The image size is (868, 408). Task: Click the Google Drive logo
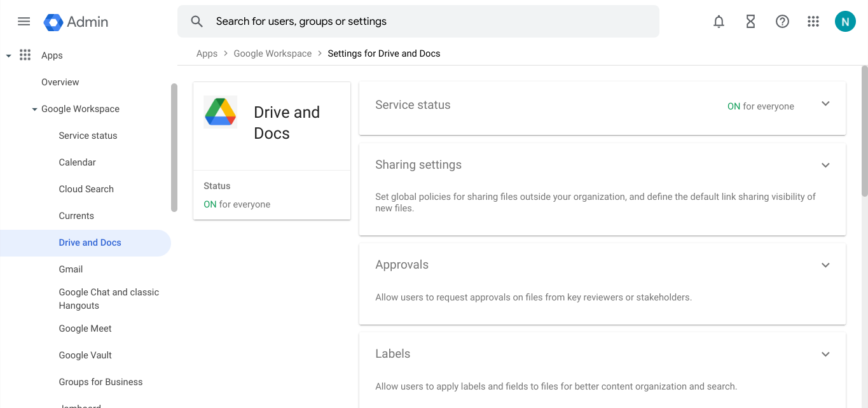pyautogui.click(x=220, y=112)
